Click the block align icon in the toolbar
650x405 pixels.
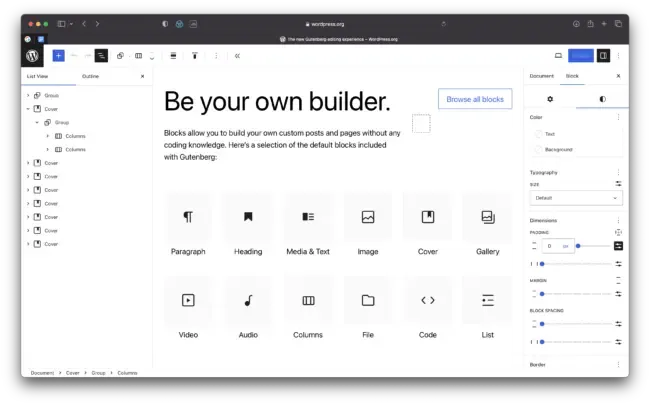point(173,56)
